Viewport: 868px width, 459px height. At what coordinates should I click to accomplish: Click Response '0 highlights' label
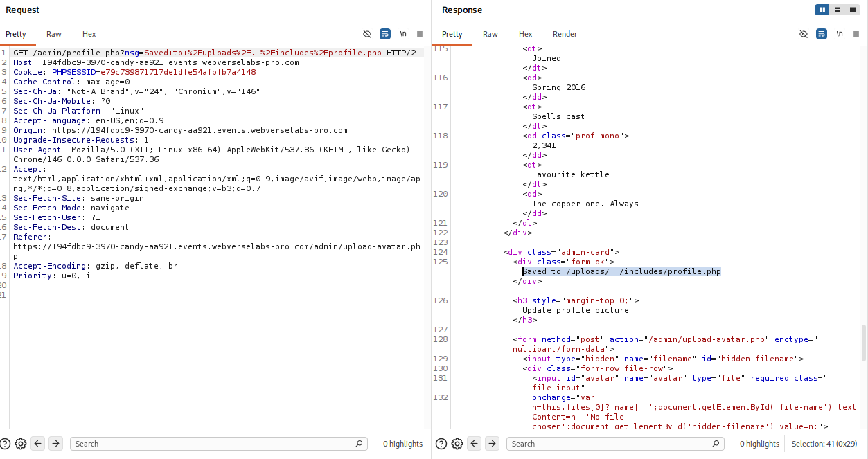pos(759,444)
